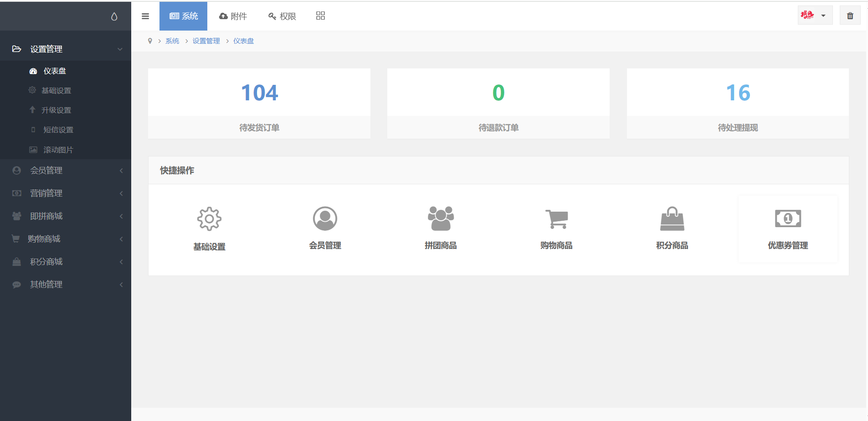
Task: Open the user avatar dropdown menu
Action: pyautogui.click(x=815, y=16)
